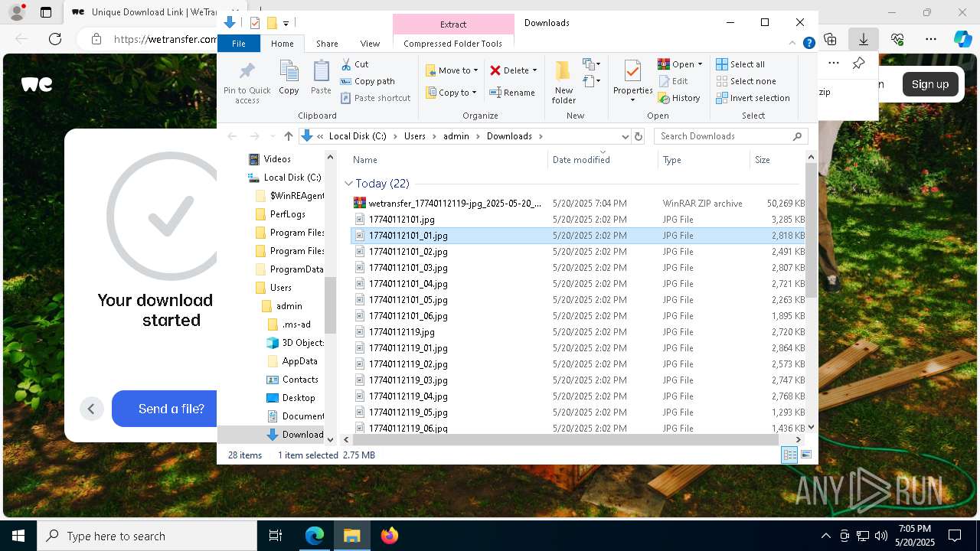
Task: Collapse the ribbon with chevron
Action: click(793, 44)
